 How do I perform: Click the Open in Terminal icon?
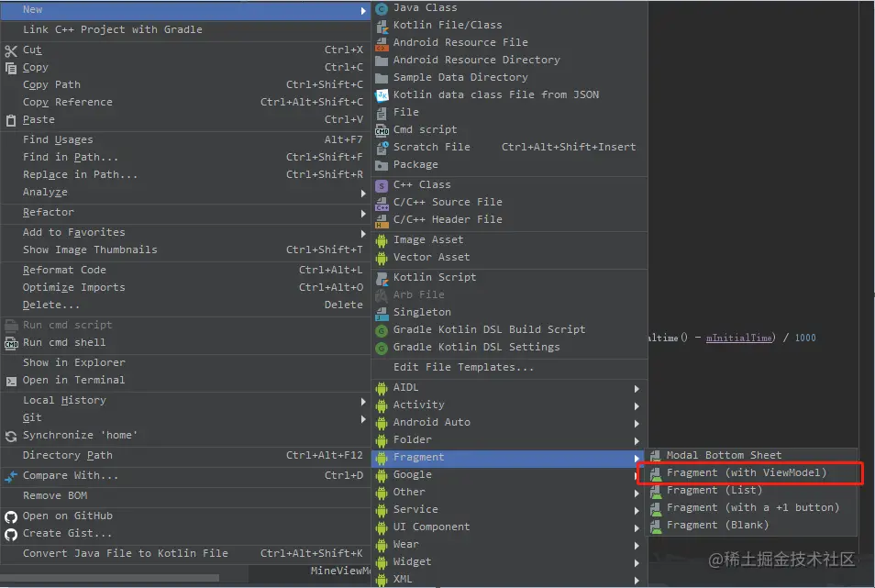pos(11,381)
